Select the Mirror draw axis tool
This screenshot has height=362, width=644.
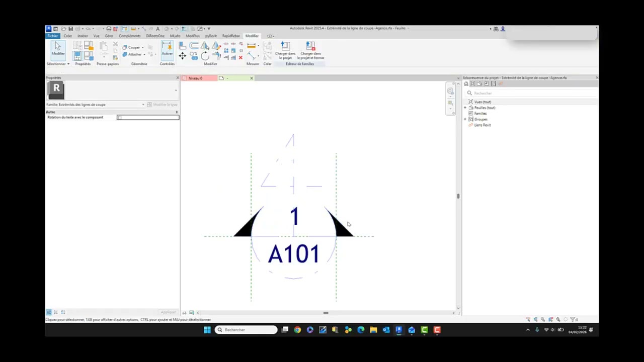[x=216, y=46]
